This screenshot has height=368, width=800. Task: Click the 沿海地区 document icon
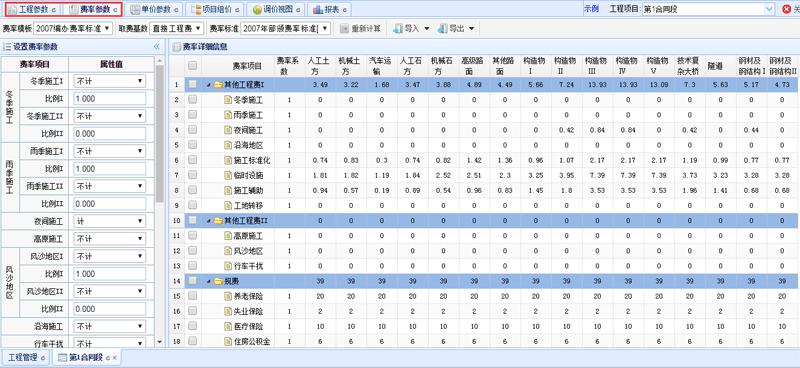click(x=228, y=145)
